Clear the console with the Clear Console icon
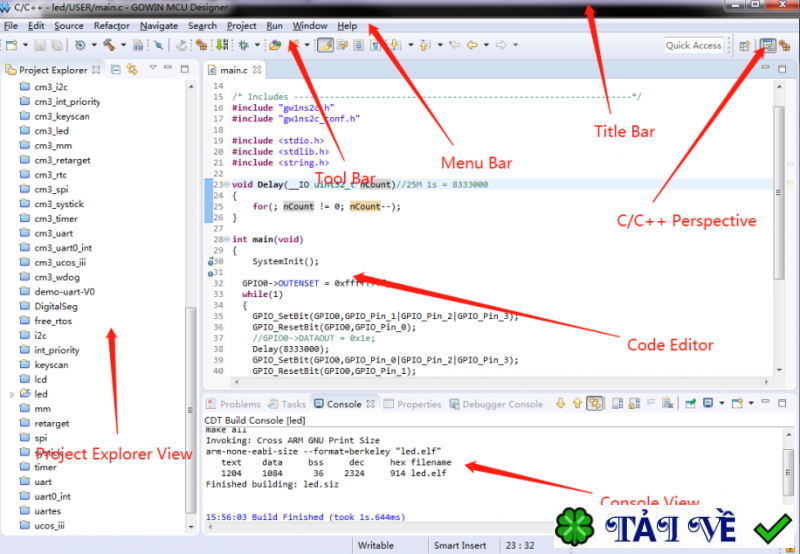The width and height of the screenshot is (800, 554). (x=668, y=404)
